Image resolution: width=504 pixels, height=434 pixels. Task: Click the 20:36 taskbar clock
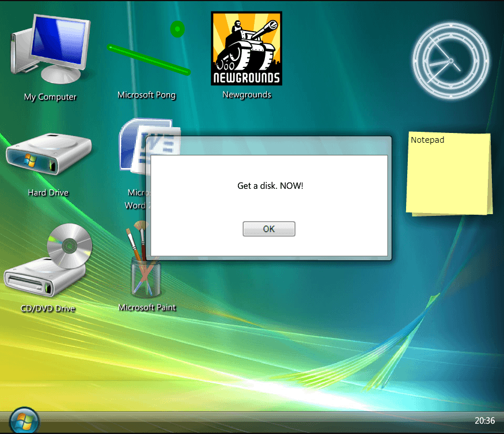pyautogui.click(x=485, y=421)
